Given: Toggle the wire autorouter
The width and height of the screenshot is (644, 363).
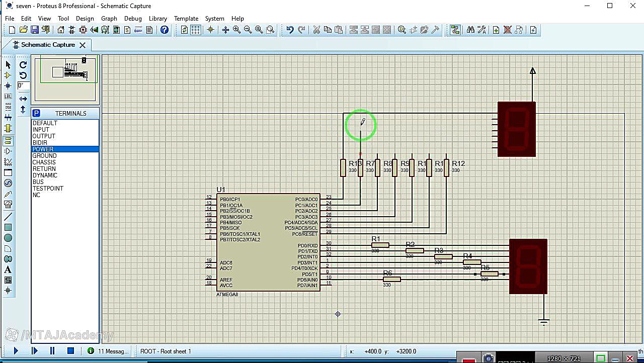Looking at the screenshot, I should [x=455, y=30].
